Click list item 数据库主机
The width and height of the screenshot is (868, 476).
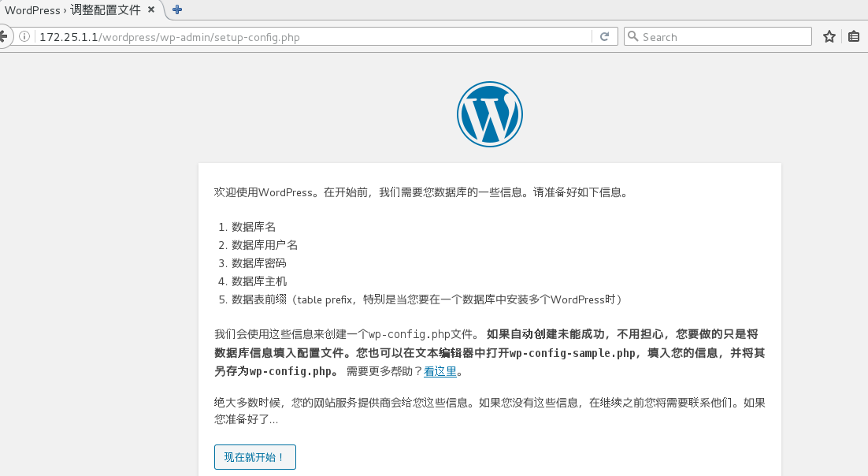click(259, 281)
